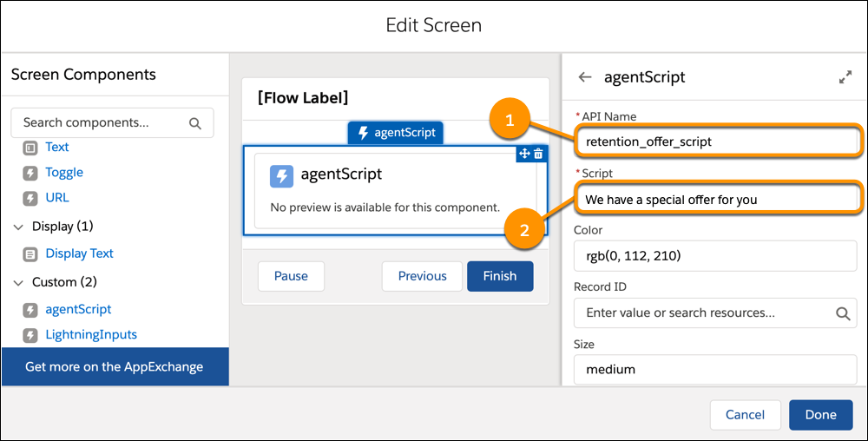The width and height of the screenshot is (868, 441).
Task: Click the icon beside the Text component
Action: pos(30,148)
